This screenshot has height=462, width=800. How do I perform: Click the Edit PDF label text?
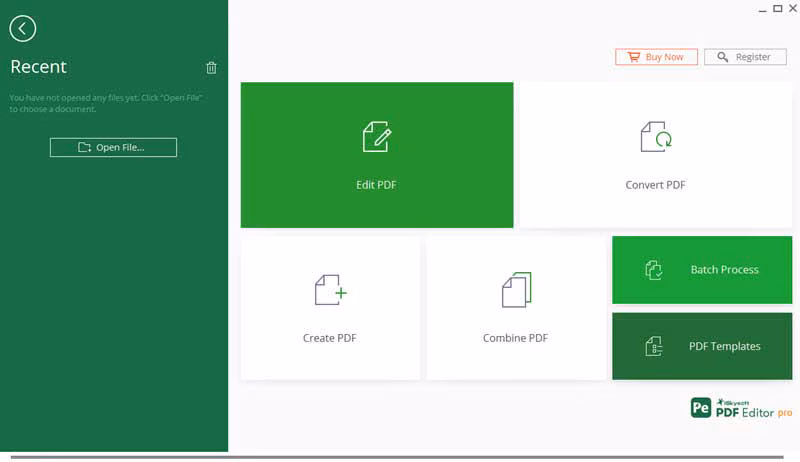click(x=377, y=185)
